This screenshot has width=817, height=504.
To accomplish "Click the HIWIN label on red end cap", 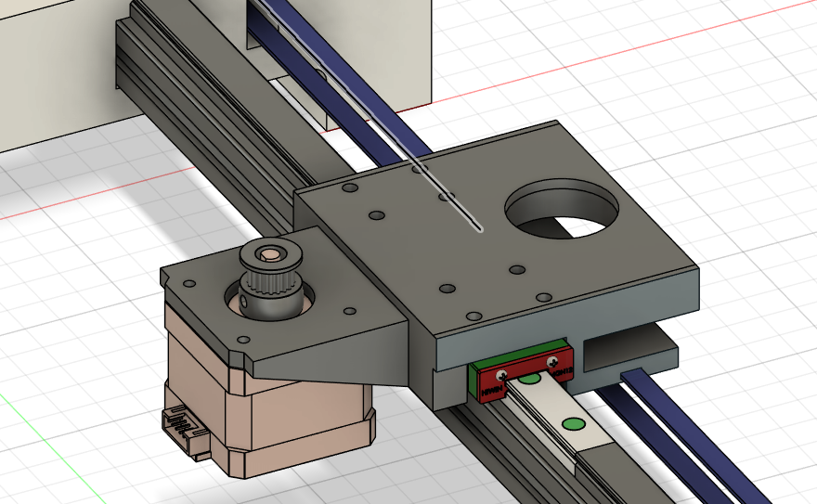I will pos(492,390).
